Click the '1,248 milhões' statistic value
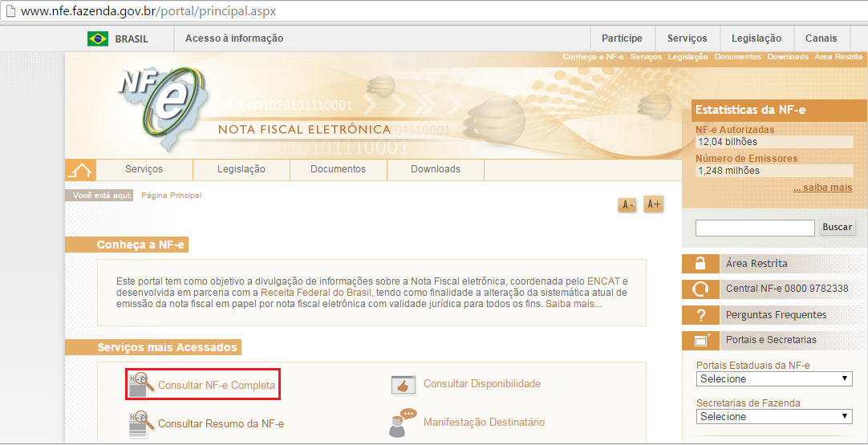Image resolution: width=868 pixels, height=445 pixels. [x=774, y=171]
